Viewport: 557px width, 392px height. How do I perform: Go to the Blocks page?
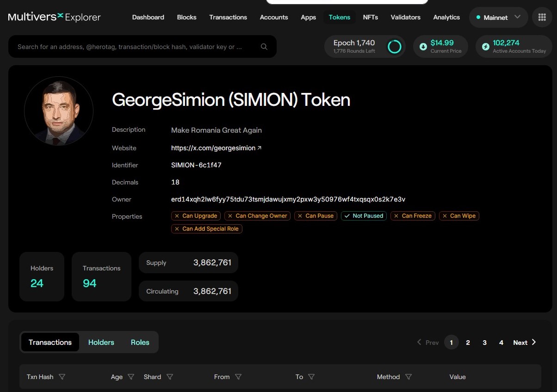click(x=186, y=18)
